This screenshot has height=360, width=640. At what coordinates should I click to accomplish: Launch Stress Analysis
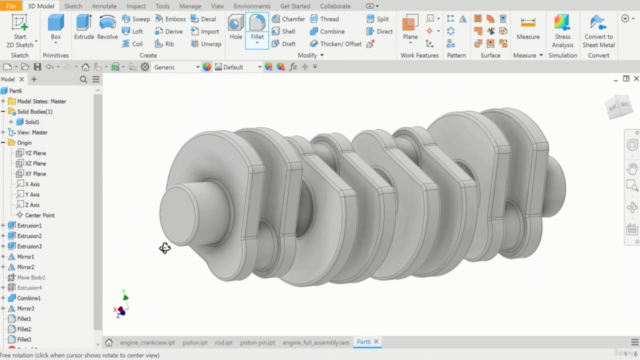tap(562, 31)
